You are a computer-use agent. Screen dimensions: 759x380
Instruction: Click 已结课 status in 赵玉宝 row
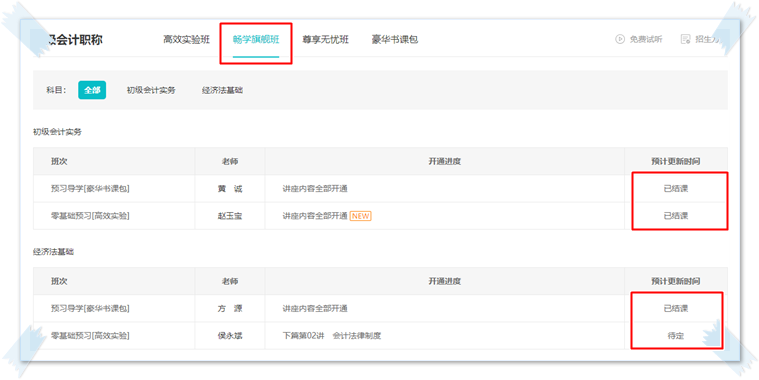point(676,216)
